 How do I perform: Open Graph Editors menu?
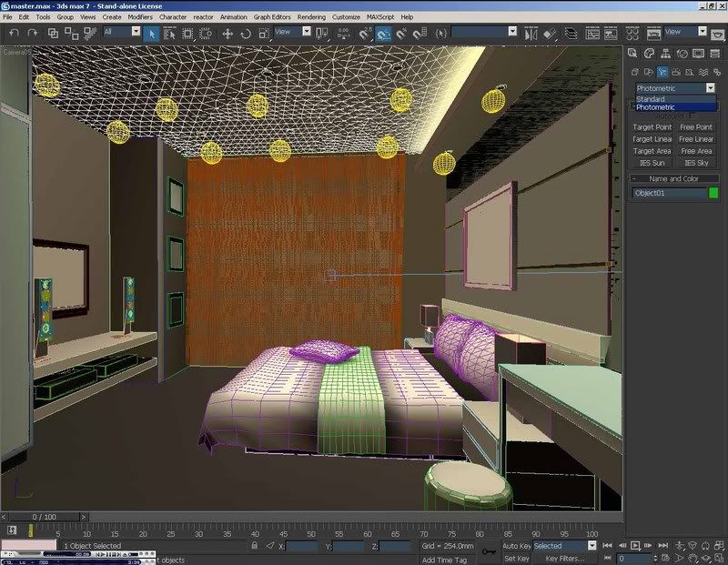click(272, 16)
